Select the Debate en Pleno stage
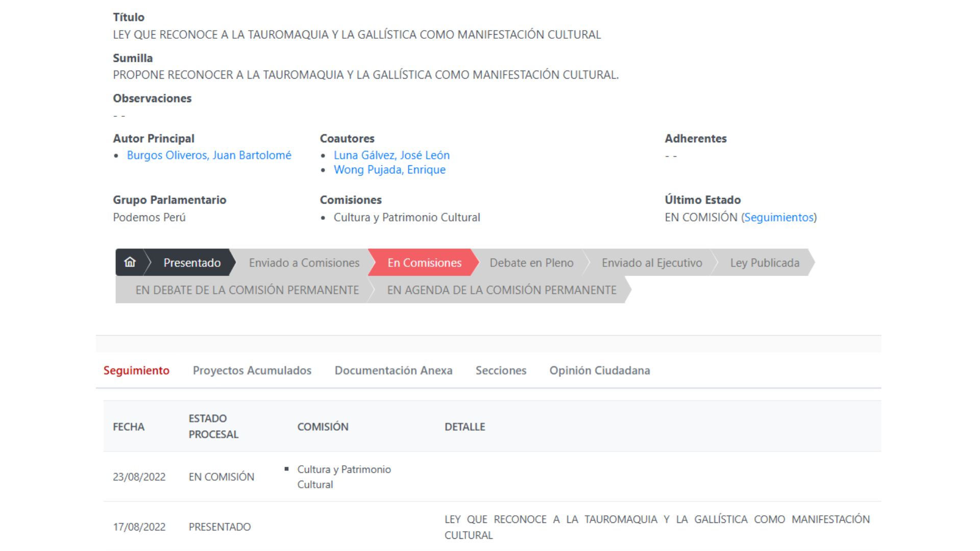This screenshot has height=551, width=980. coord(531,263)
